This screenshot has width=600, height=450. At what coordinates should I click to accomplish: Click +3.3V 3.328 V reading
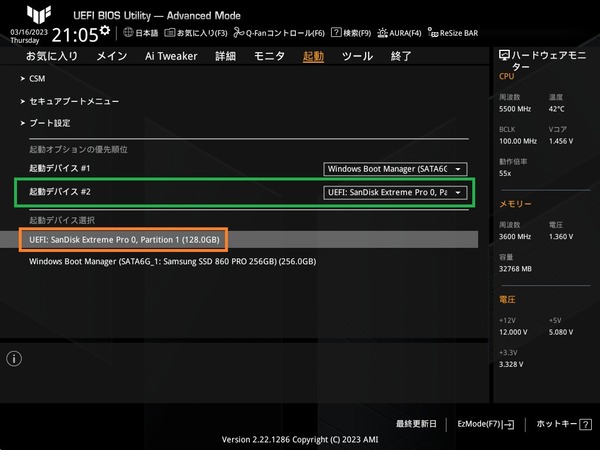[511, 364]
